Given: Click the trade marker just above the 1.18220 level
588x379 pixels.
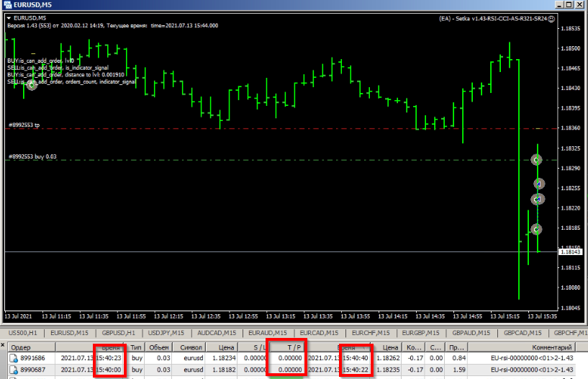Looking at the screenshot, I should pyautogui.click(x=538, y=200).
